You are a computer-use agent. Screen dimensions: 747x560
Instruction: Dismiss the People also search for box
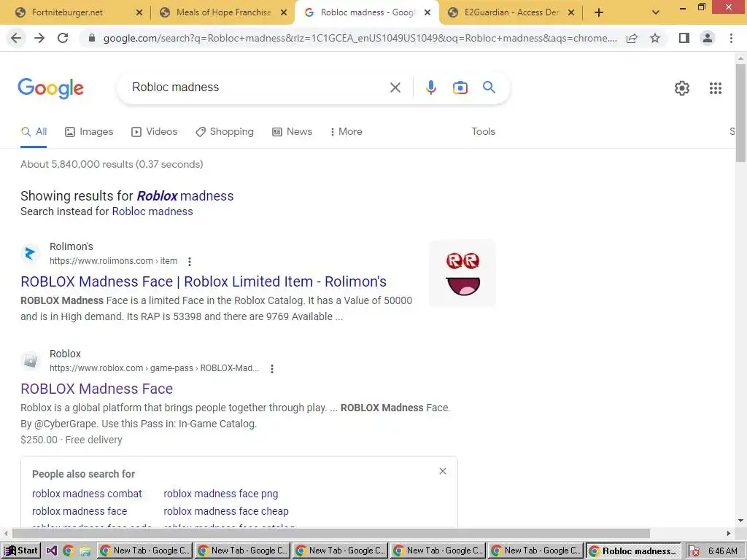click(443, 471)
